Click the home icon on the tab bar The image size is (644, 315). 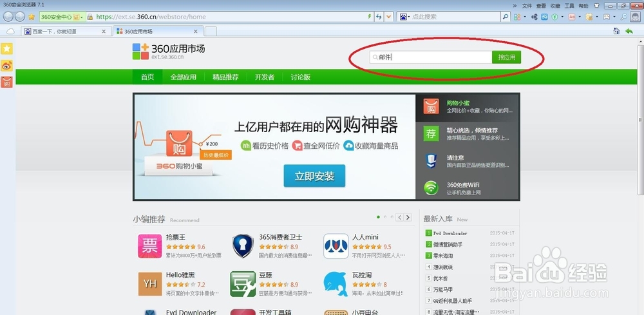(x=616, y=31)
